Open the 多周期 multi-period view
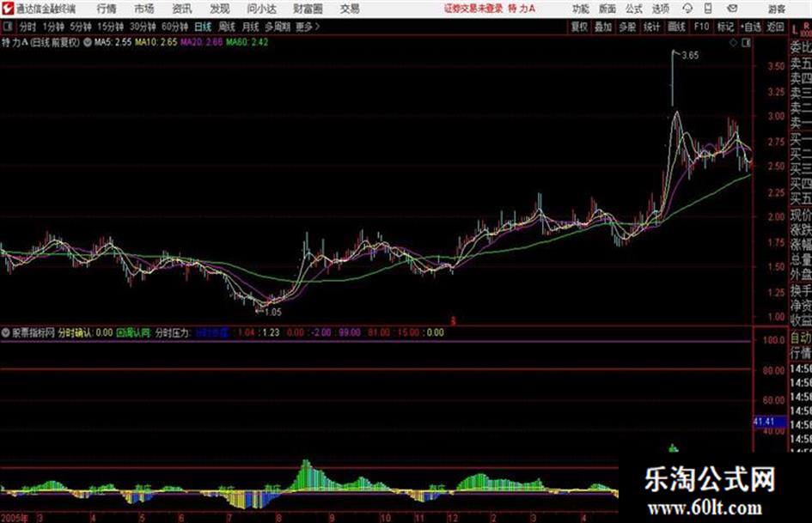 (278, 27)
